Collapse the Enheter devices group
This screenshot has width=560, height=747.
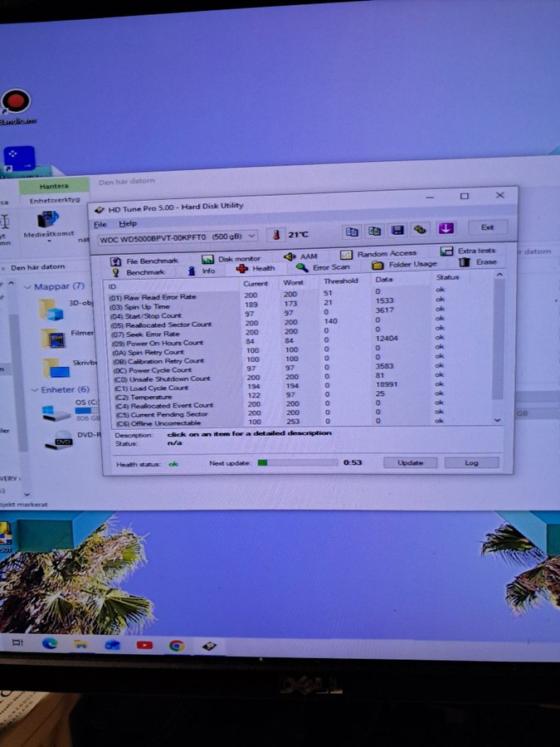(34, 390)
